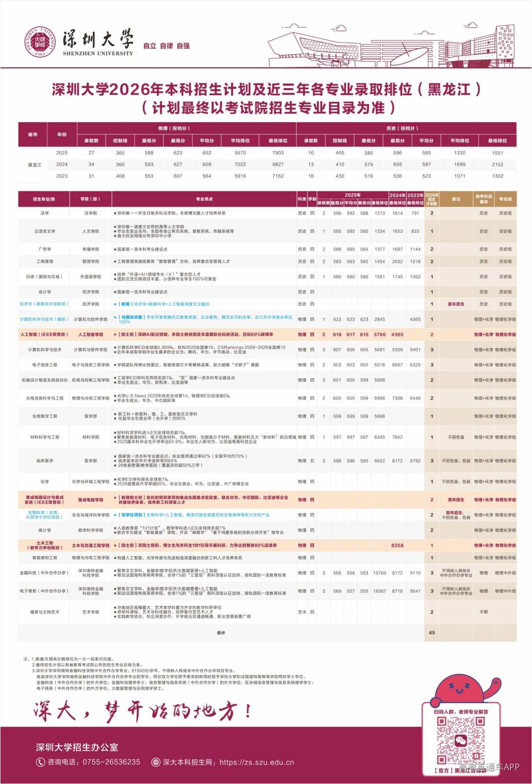Click the 经济学（数智经济创新班）major name

pos(44,304)
